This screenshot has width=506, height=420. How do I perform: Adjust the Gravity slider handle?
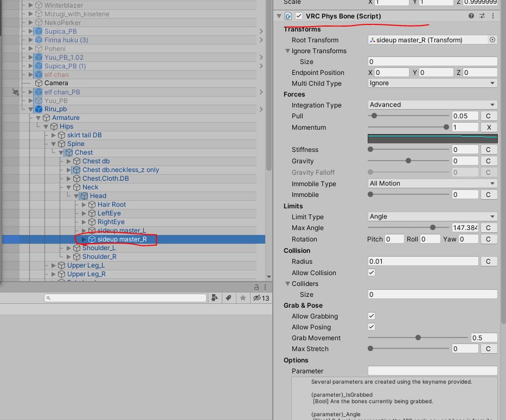(x=408, y=161)
